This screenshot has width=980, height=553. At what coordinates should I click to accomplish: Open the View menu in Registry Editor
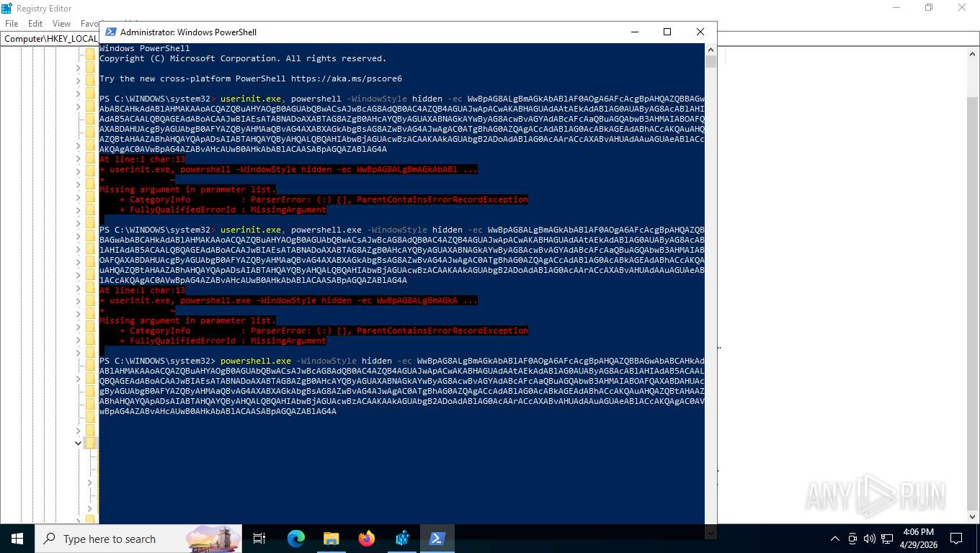62,24
